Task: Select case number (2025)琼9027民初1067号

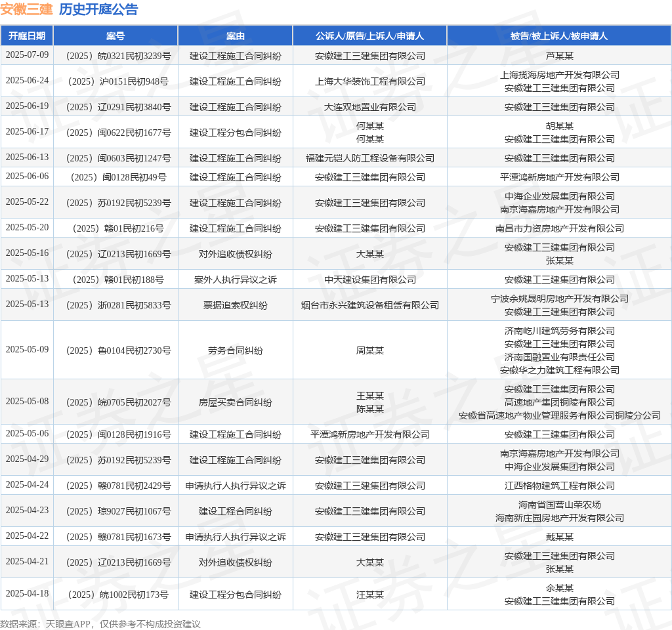Action: (x=118, y=511)
